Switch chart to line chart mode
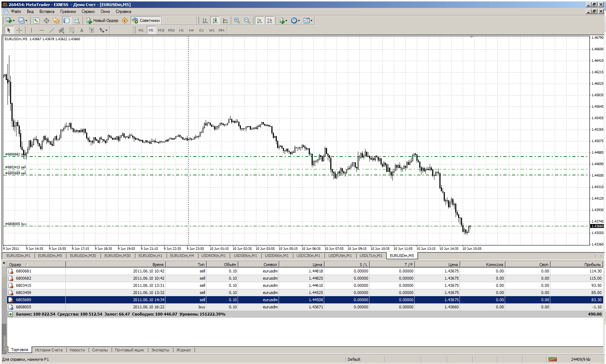This screenshot has height=364, width=606. pyautogui.click(x=225, y=20)
